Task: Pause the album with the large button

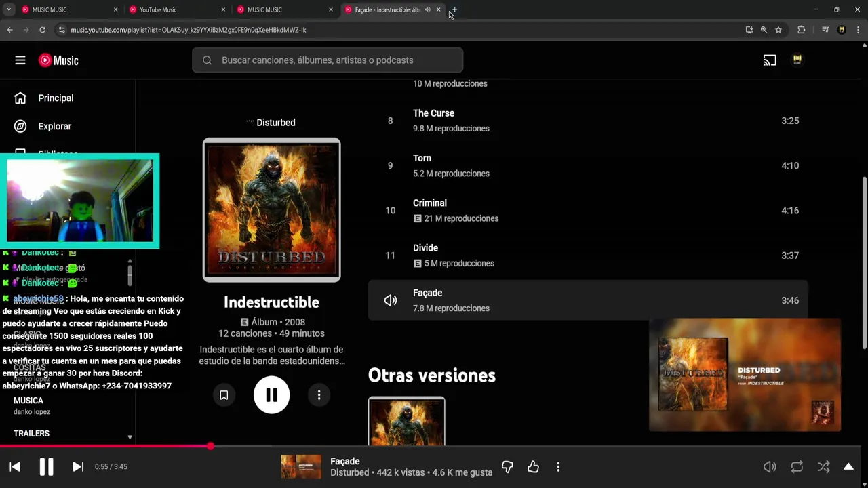Action: click(271, 395)
